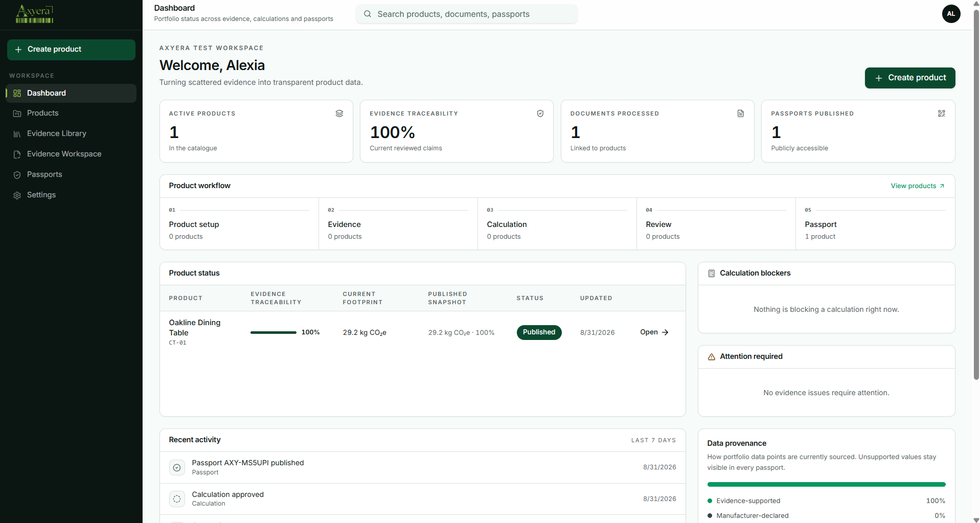Open Products from the sidebar menu

pyautogui.click(x=71, y=113)
